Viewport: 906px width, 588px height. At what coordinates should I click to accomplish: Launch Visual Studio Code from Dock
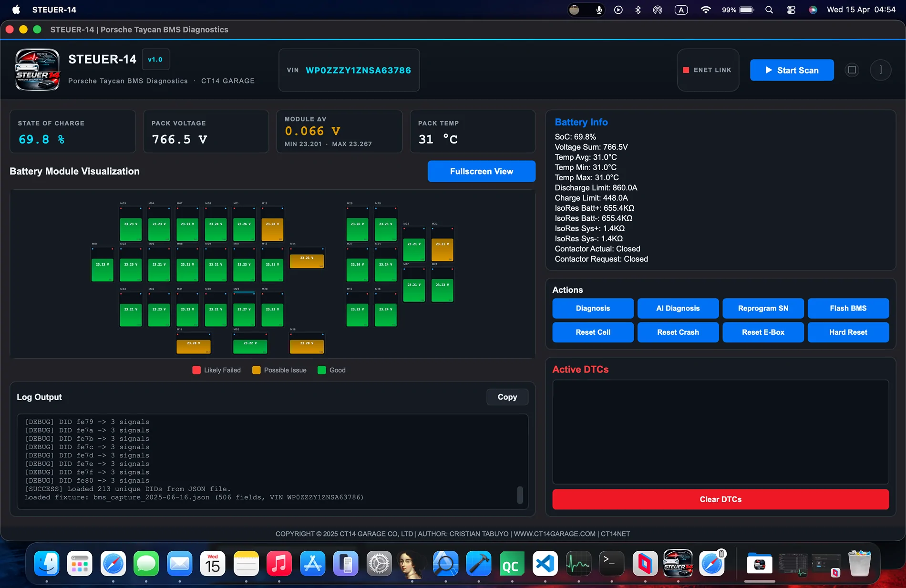click(x=545, y=564)
